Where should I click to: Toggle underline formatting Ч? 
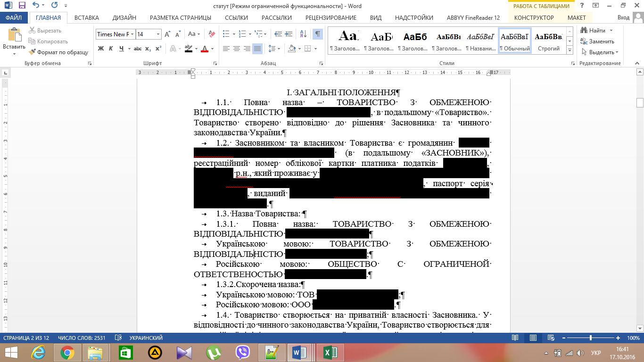(122, 49)
